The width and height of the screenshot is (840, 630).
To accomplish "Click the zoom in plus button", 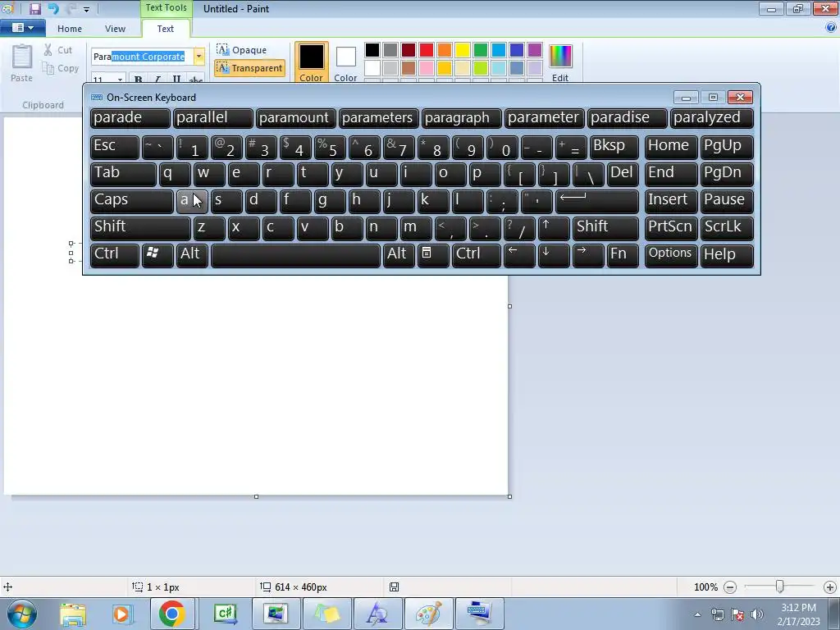I will pos(830,587).
